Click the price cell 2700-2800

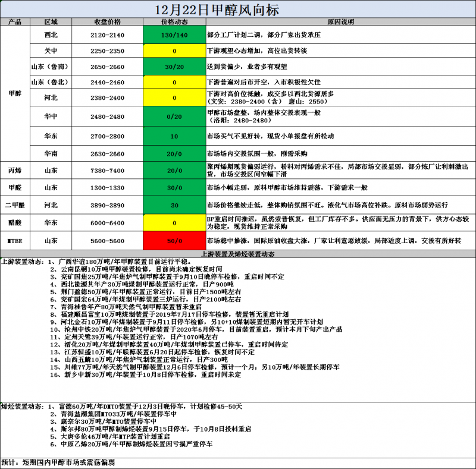pyautogui.click(x=107, y=136)
